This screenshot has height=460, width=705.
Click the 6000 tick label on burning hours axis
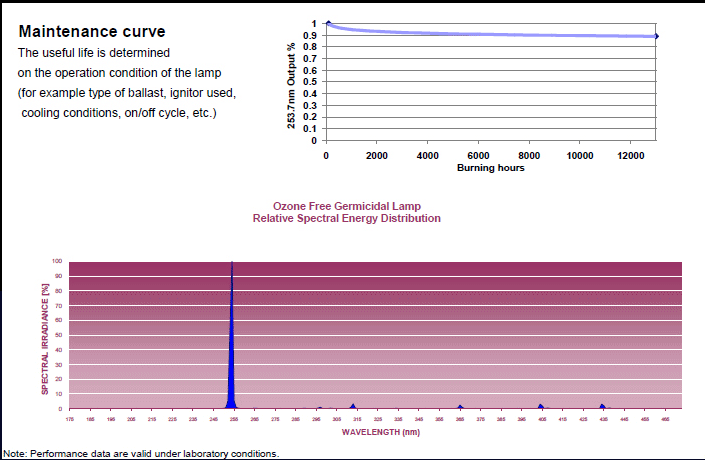478,156
